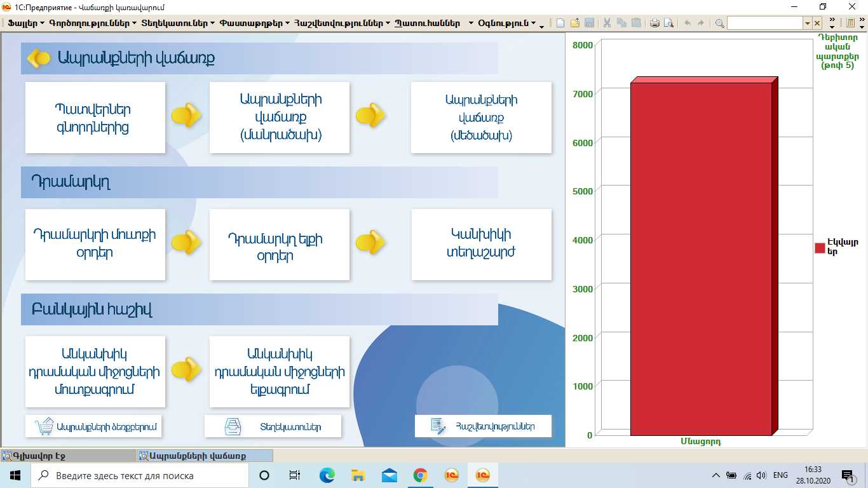
Task: Click the Cut scissors icon
Action: tap(607, 23)
